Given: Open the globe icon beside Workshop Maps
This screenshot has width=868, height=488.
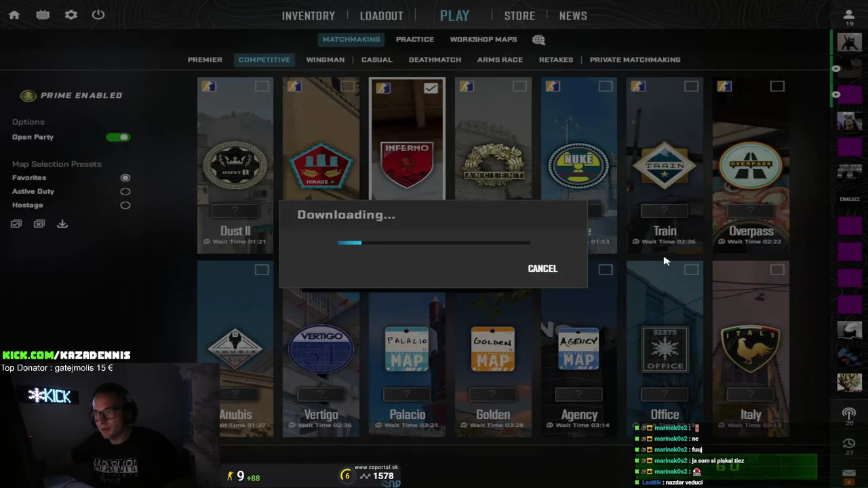Looking at the screenshot, I should coord(538,40).
